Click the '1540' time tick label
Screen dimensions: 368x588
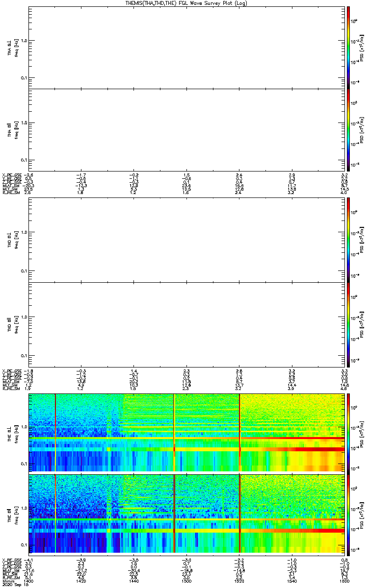pos(291,581)
